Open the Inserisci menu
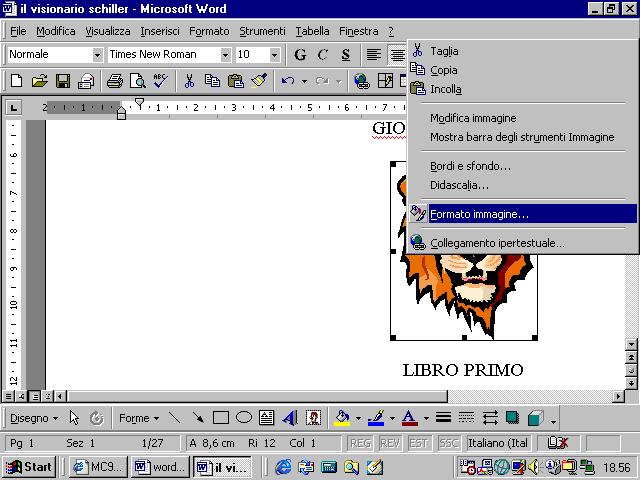Image resolution: width=640 pixels, height=480 pixels. (160, 31)
